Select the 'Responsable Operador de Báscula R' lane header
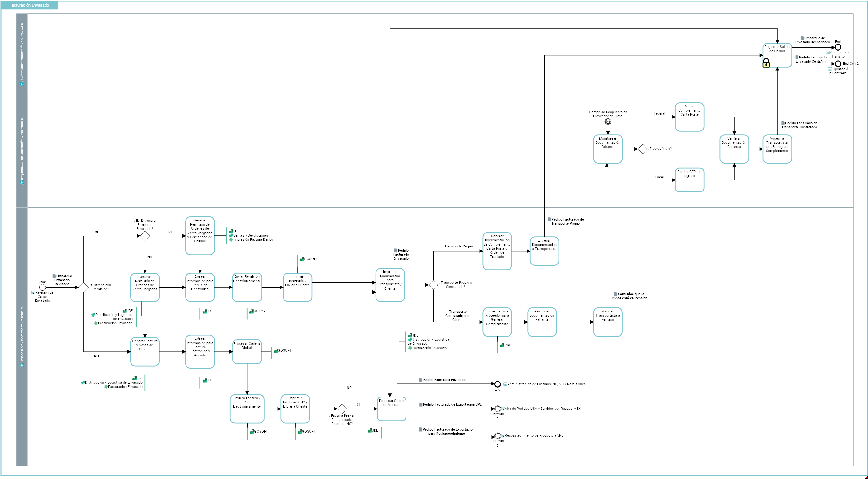The width and height of the screenshot is (868, 479). pos(22,337)
